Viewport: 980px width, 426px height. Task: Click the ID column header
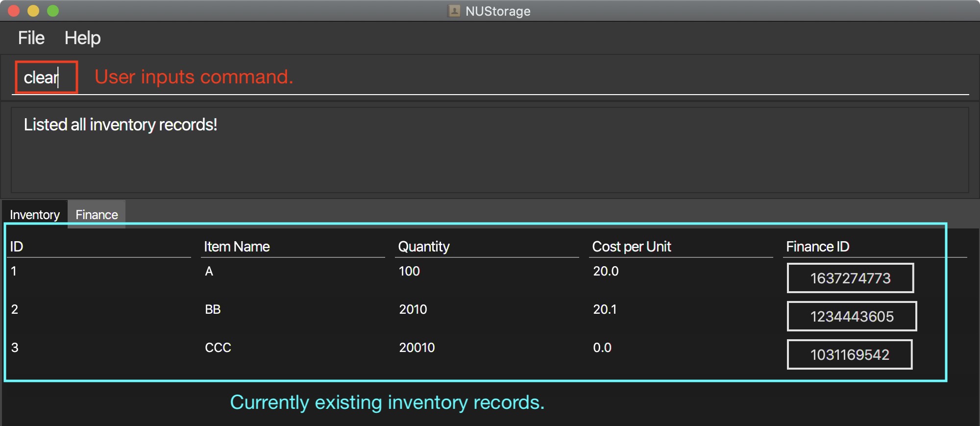tap(17, 247)
